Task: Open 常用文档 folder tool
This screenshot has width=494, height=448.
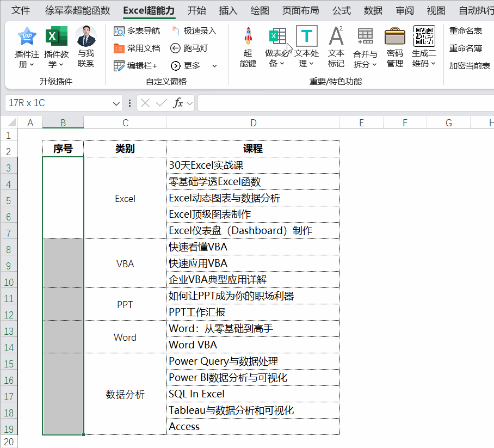Action: tap(137, 48)
